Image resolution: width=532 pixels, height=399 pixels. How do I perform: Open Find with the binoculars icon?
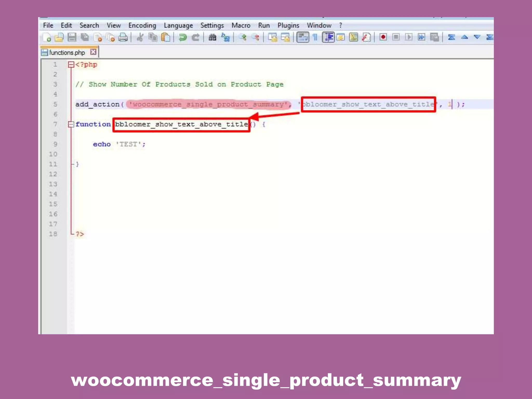(x=212, y=37)
